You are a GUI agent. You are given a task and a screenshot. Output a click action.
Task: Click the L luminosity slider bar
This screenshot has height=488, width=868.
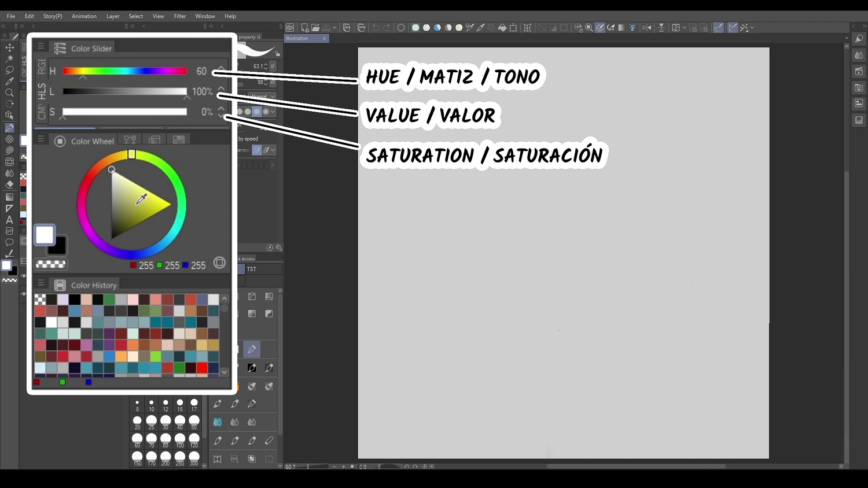(x=124, y=91)
